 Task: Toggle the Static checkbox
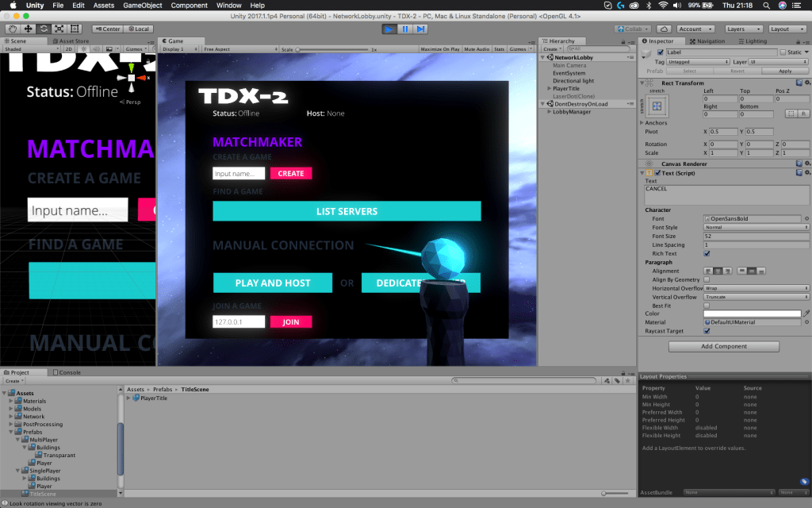(x=783, y=52)
